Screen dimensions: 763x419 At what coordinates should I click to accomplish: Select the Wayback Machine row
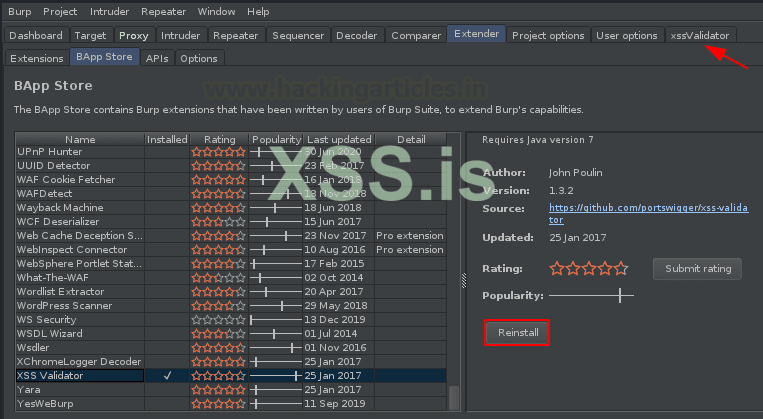[231, 208]
